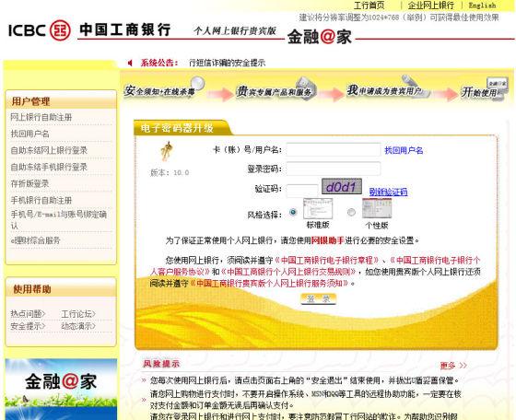Open 热点问题 help link
Viewport: 516px width, 420px height.
pyautogui.click(x=28, y=314)
